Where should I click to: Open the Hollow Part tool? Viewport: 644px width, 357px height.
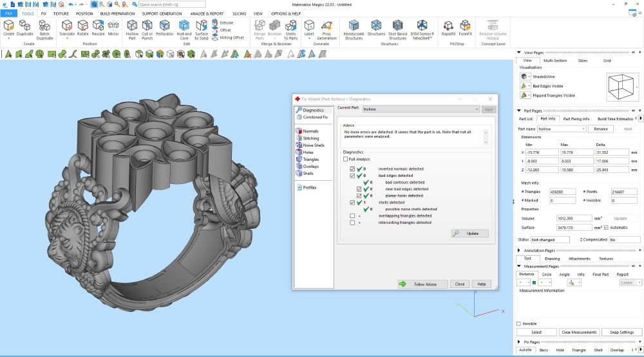coord(132,30)
